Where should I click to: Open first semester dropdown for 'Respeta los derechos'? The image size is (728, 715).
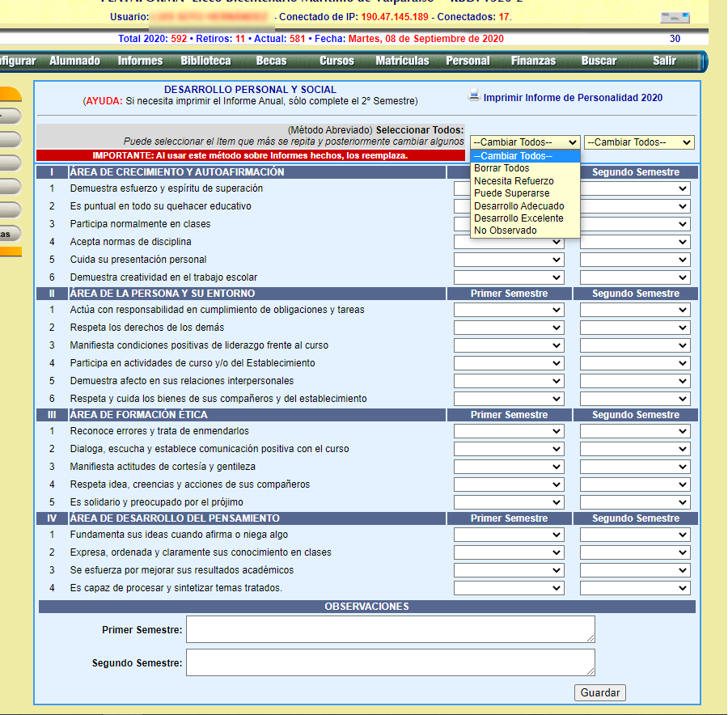(509, 328)
